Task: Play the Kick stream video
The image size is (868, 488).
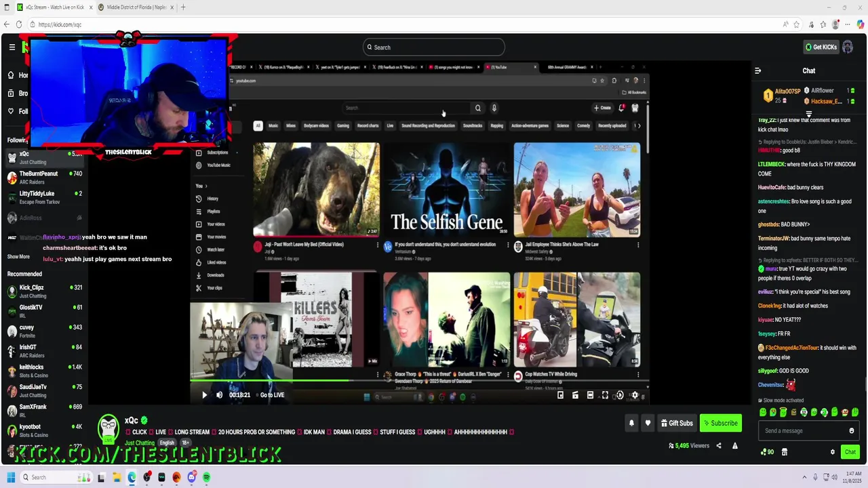Action: pos(204,395)
